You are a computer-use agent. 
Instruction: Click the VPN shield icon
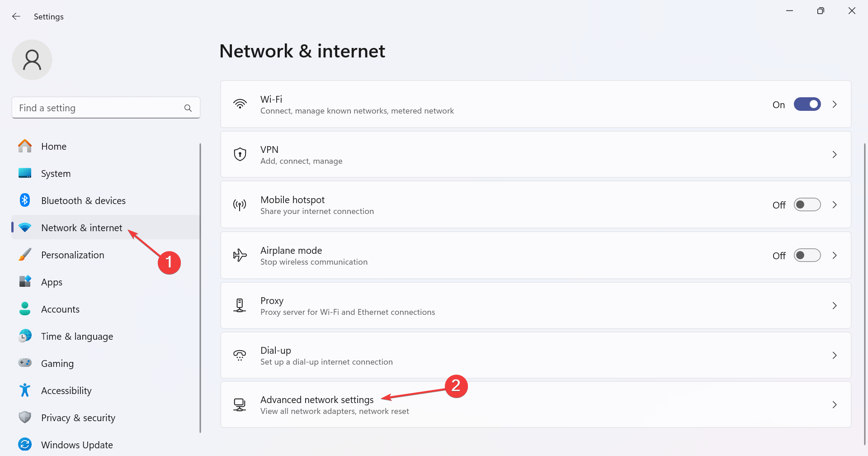tap(240, 154)
